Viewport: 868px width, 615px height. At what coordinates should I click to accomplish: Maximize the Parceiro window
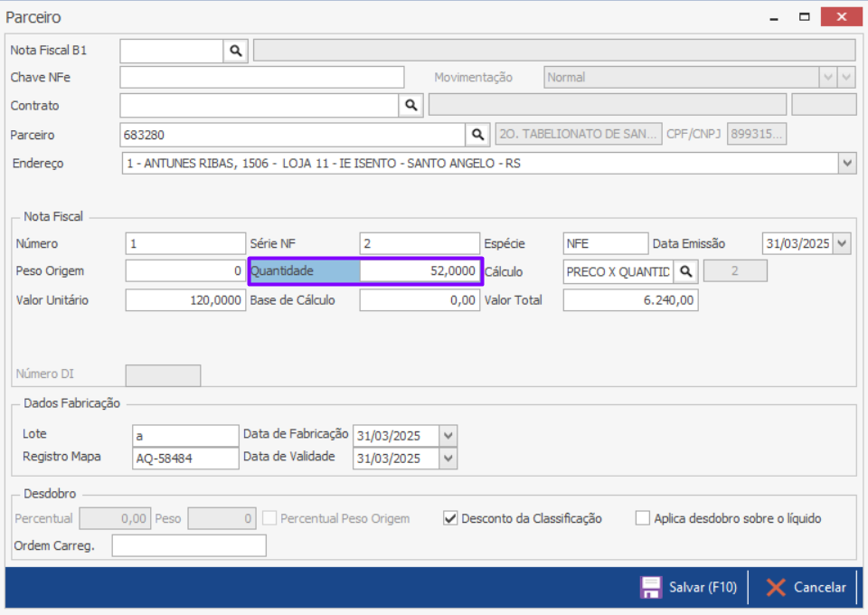click(805, 17)
